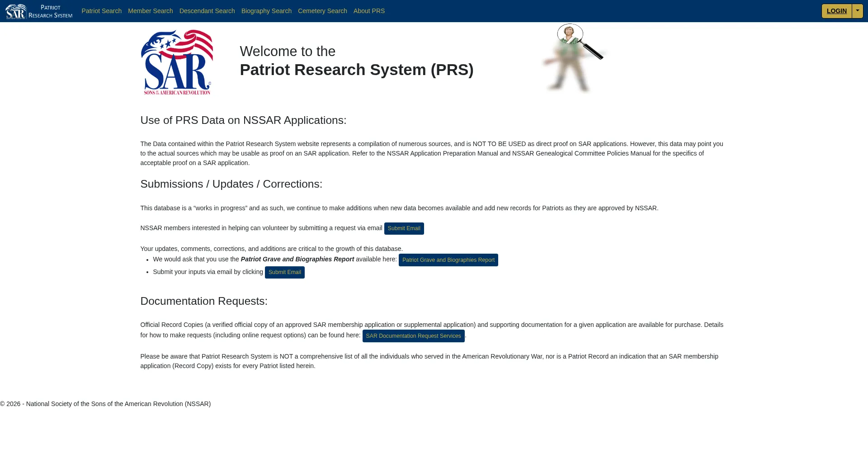Expand the dropdown arrow beside LOGIN
This screenshot has height=449, width=868.
858,11
